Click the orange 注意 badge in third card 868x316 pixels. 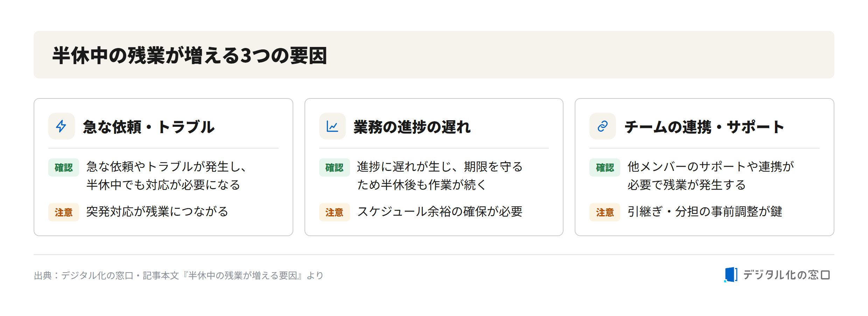click(605, 212)
